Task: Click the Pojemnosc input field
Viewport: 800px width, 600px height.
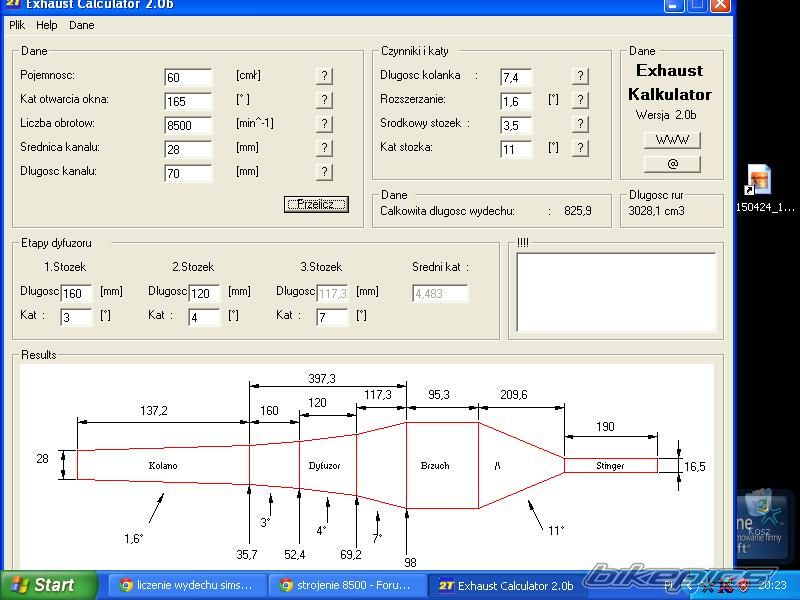Action: pyautogui.click(x=188, y=77)
